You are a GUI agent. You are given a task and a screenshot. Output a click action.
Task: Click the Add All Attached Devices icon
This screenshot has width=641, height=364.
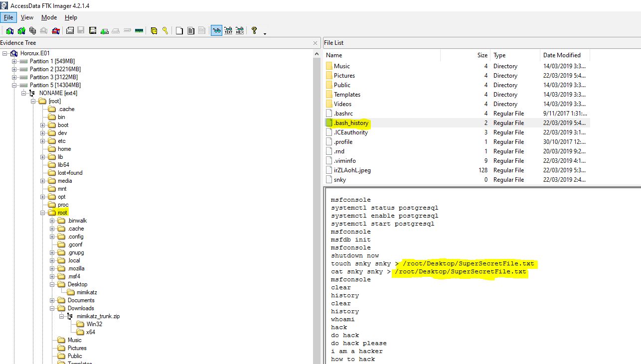point(21,30)
